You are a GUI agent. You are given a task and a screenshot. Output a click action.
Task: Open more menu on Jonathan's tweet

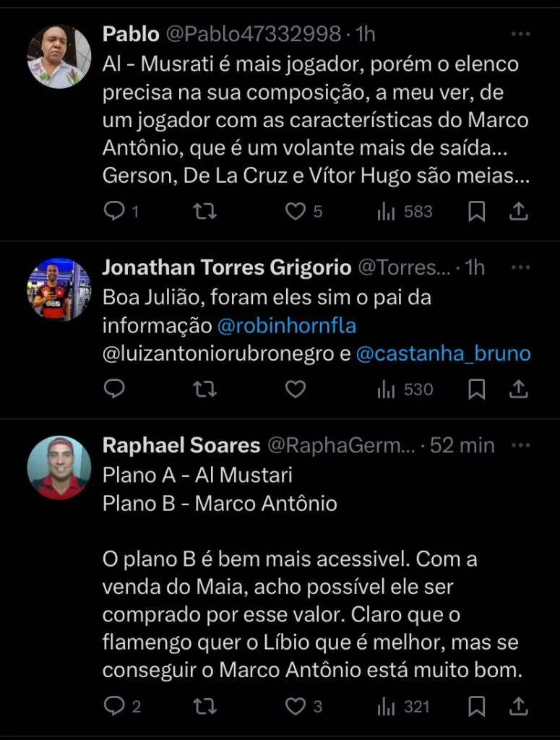[x=520, y=267]
